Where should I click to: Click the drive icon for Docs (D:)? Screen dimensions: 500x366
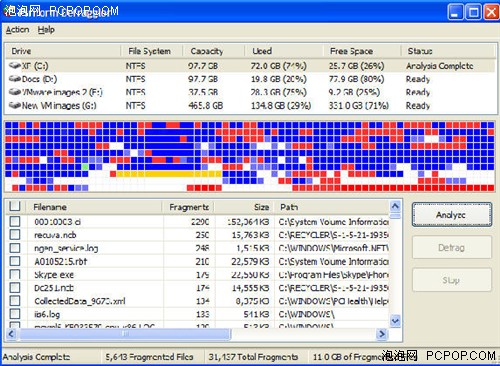point(15,79)
